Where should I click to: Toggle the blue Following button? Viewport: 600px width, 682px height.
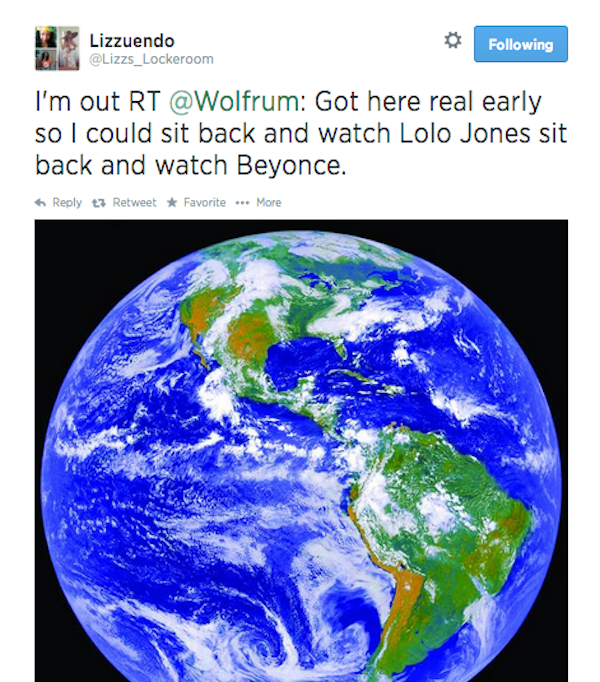[x=520, y=44]
